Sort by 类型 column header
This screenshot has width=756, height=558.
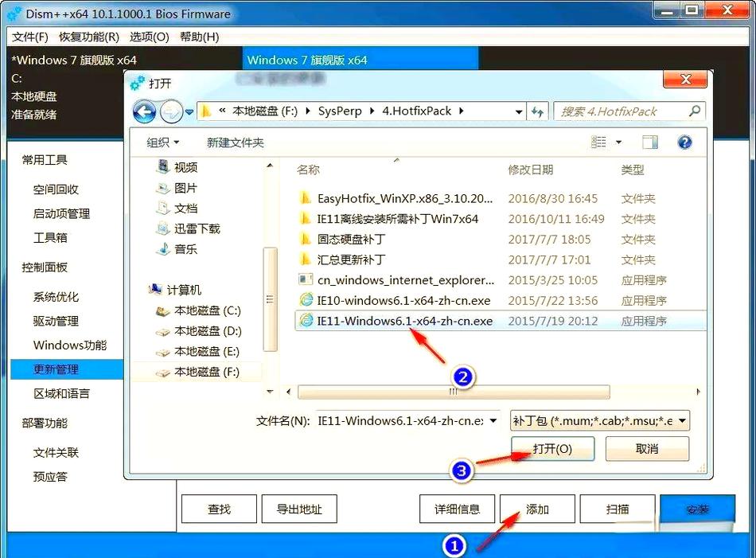point(633,170)
